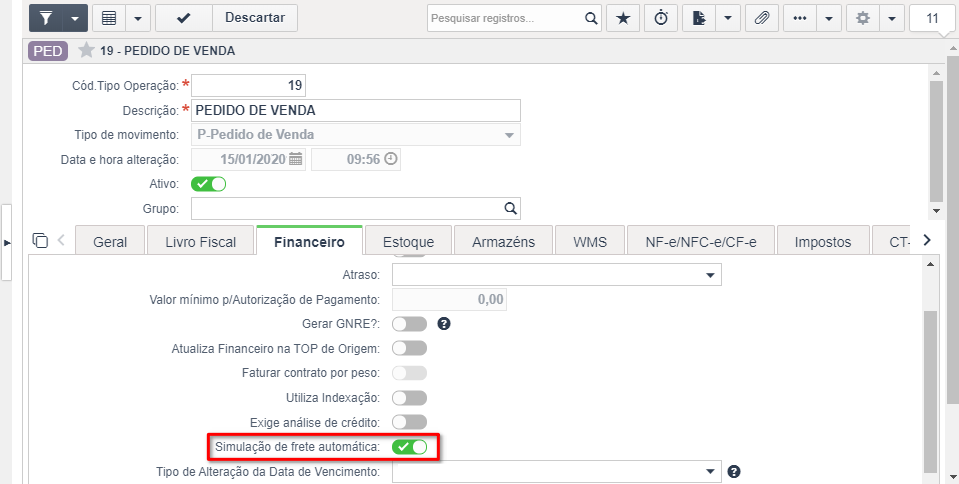Open the export dropdown arrow
Screen dimensions: 959x484
728,18
